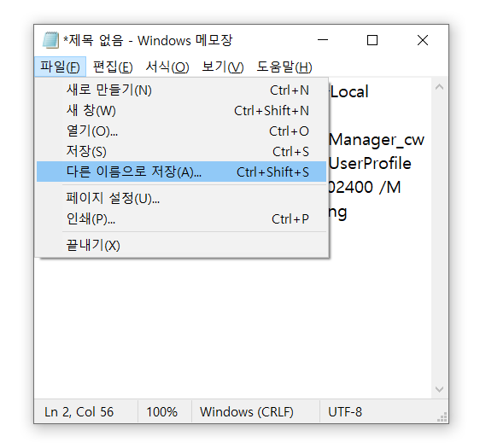Click the Windows (CRLF) status entry
Screen dimensions: 480x448
247,412
